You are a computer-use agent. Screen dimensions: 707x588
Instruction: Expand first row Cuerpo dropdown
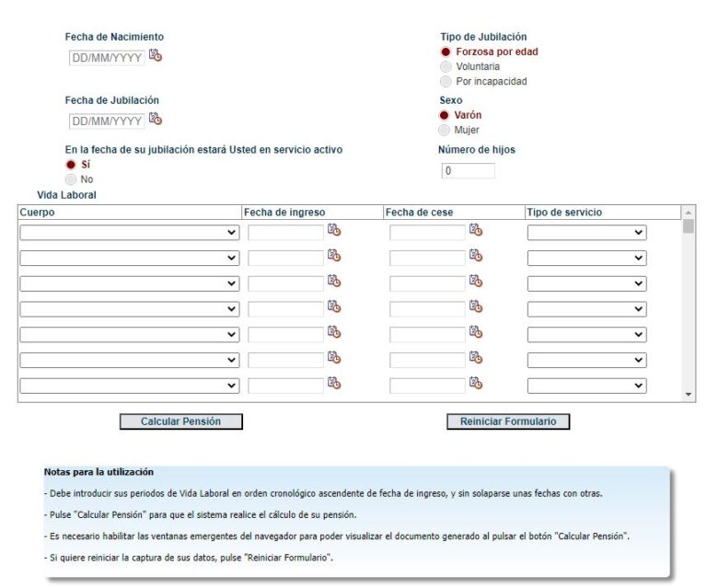coord(130,233)
